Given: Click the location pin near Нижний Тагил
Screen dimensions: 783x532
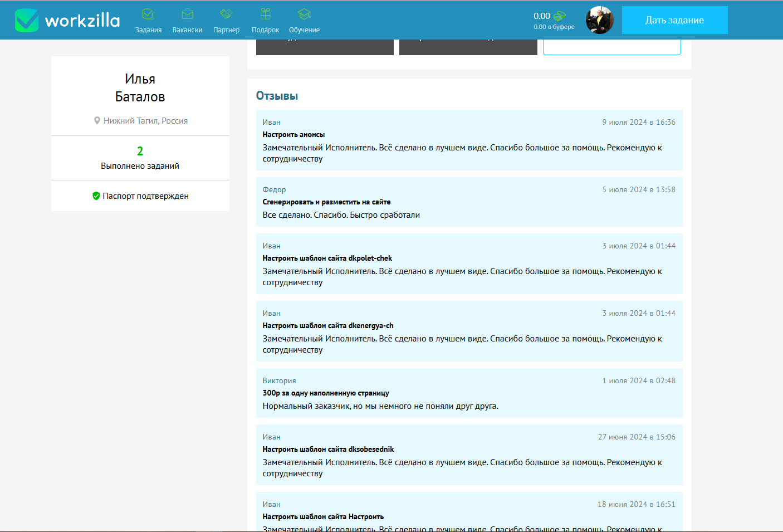Looking at the screenshot, I should 97,121.
